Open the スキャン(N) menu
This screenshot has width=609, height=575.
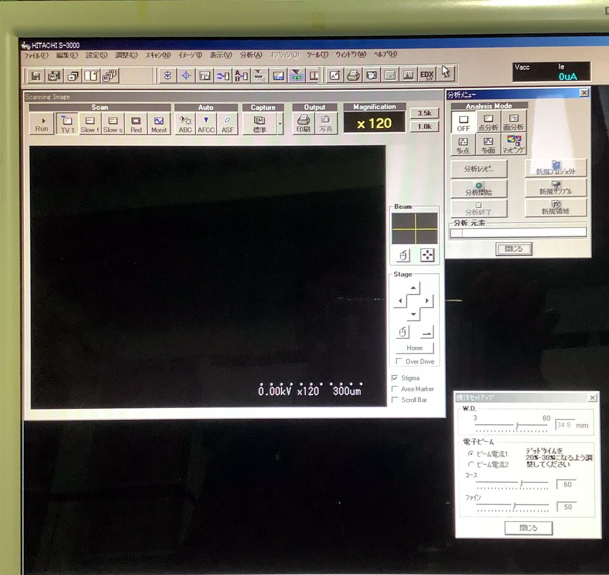pos(158,55)
